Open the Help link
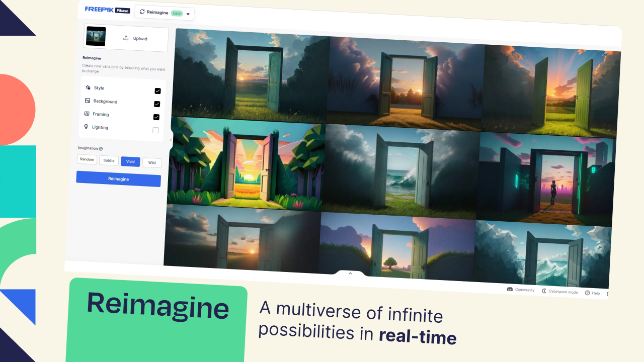644x362 pixels. tap(592, 293)
